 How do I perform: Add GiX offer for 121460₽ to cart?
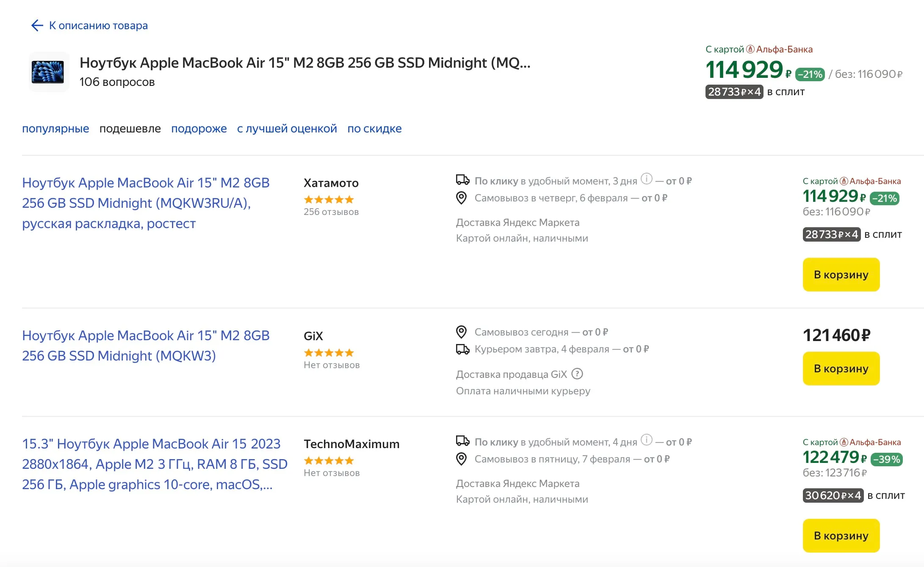click(x=841, y=369)
